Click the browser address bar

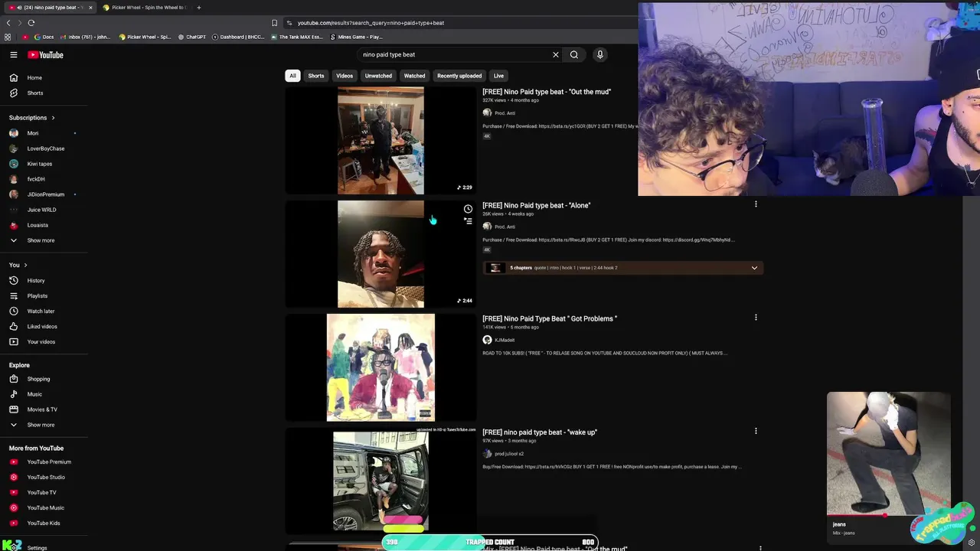[x=459, y=23]
